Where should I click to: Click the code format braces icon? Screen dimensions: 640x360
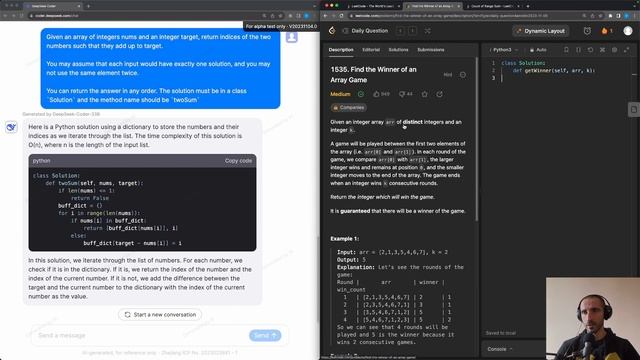click(x=578, y=50)
